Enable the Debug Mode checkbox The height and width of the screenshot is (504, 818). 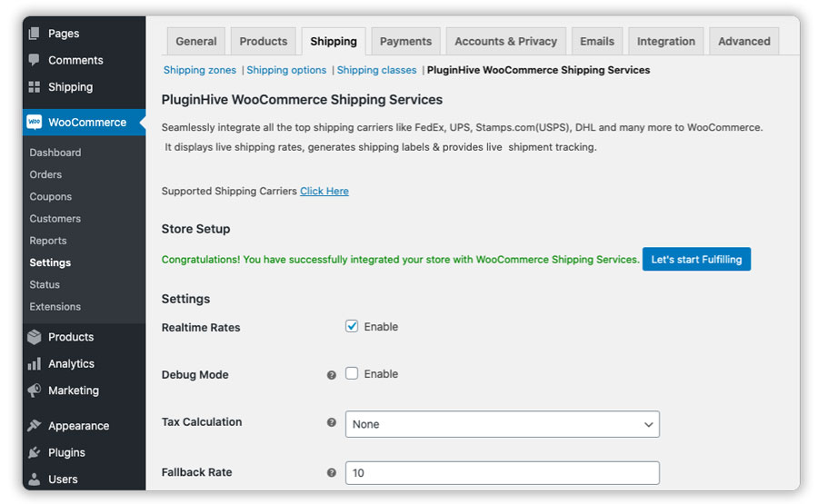(x=352, y=373)
